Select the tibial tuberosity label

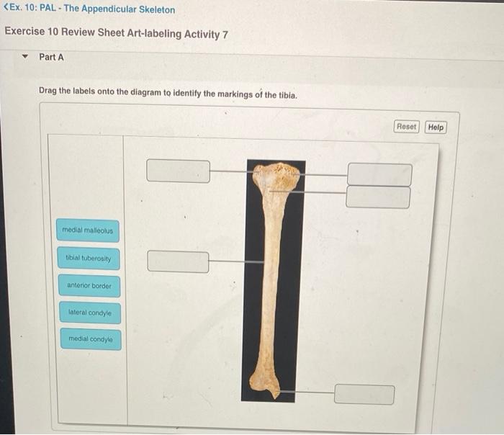89,258
